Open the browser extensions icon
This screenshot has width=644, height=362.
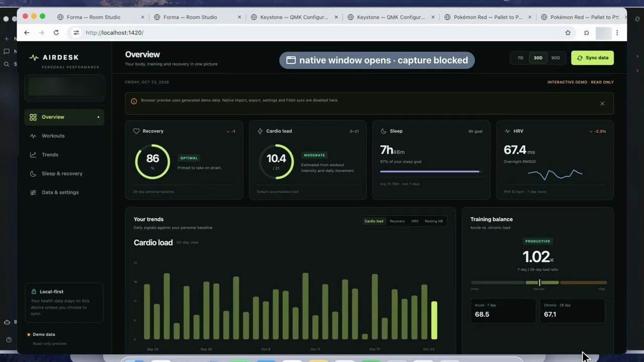click(587, 33)
